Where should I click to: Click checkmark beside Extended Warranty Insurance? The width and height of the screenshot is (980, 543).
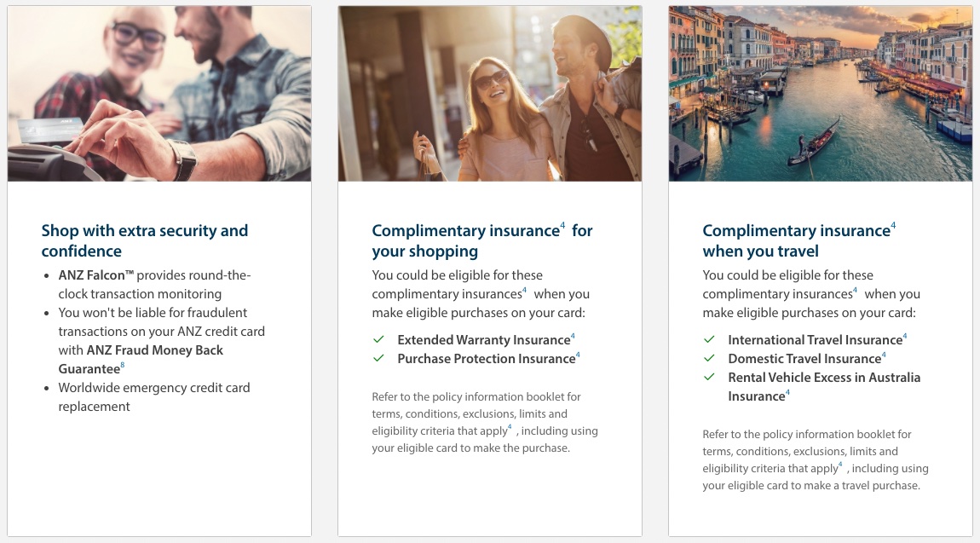pyautogui.click(x=378, y=340)
